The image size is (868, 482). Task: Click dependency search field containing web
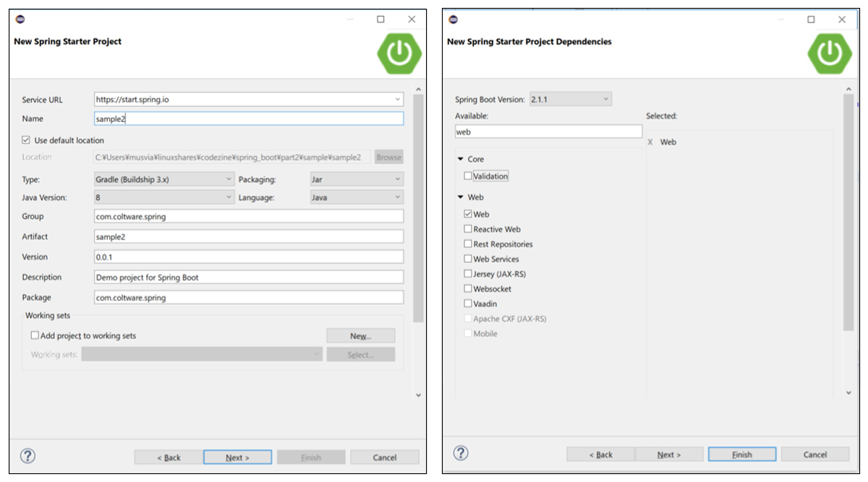[548, 132]
